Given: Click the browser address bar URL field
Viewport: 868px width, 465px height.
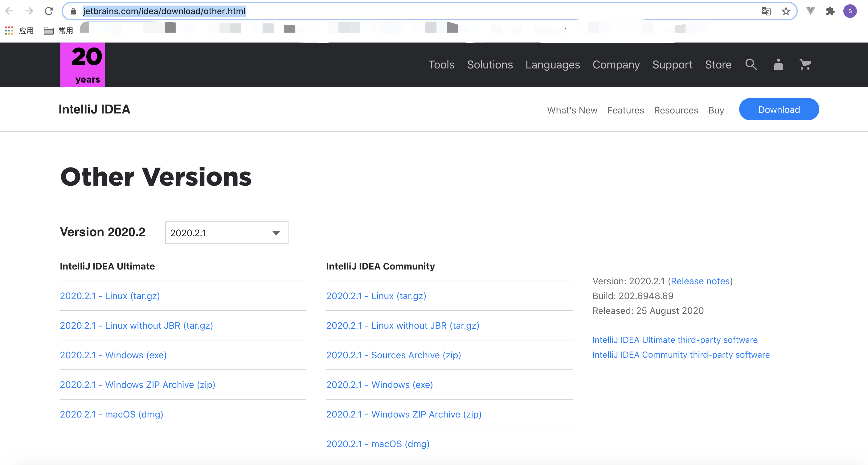Looking at the screenshot, I should point(404,11).
